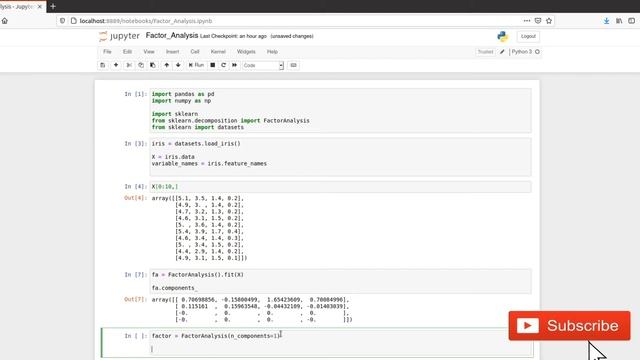The width and height of the screenshot is (640, 360).
Task: Click the cell with FactorAnalysis().fit(X)
Action: [x=340, y=281]
